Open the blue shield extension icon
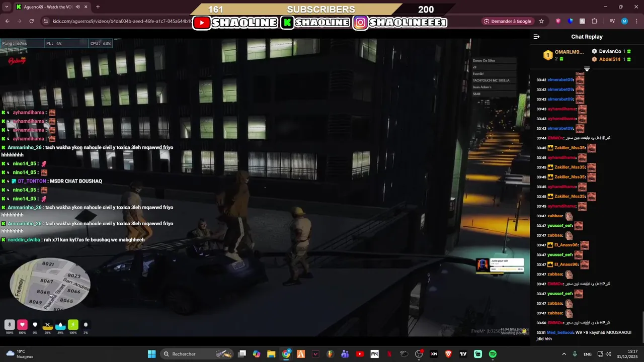Screen dimensions: 644x362 (570, 21)
